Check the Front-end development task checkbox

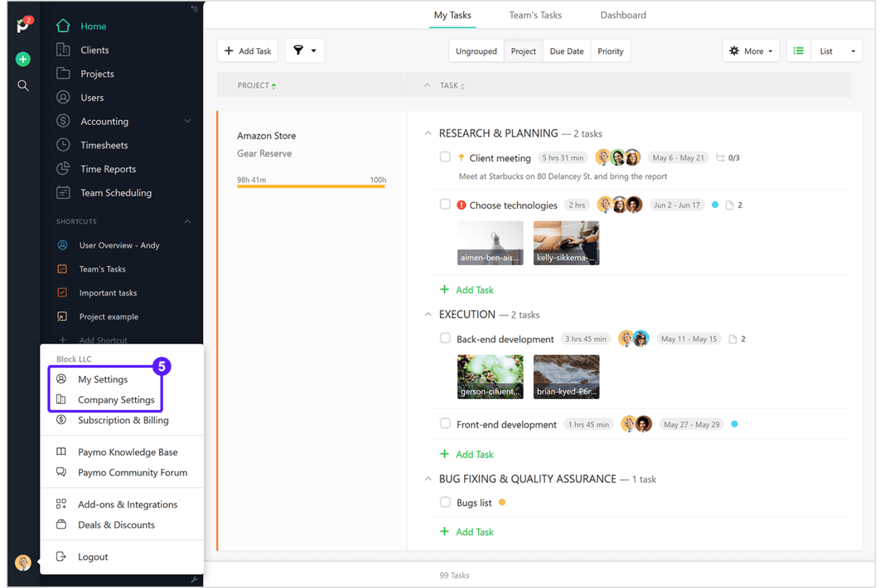(x=445, y=424)
